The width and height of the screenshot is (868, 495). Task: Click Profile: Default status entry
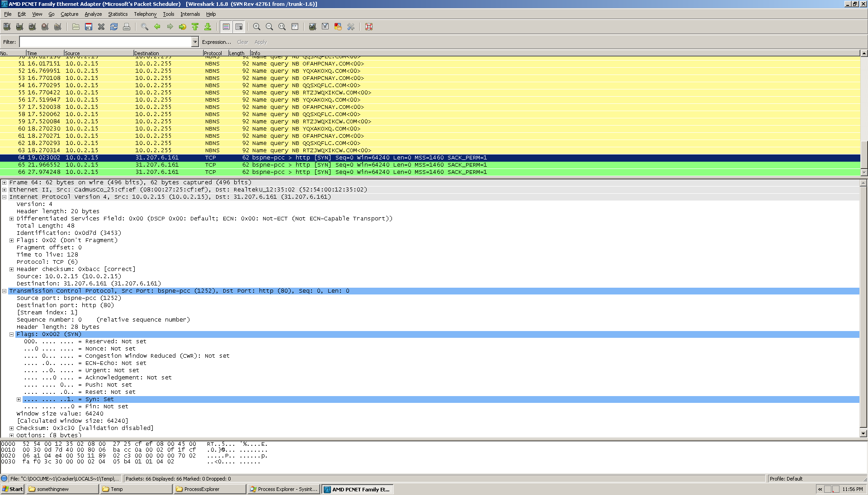pyautogui.click(x=786, y=479)
